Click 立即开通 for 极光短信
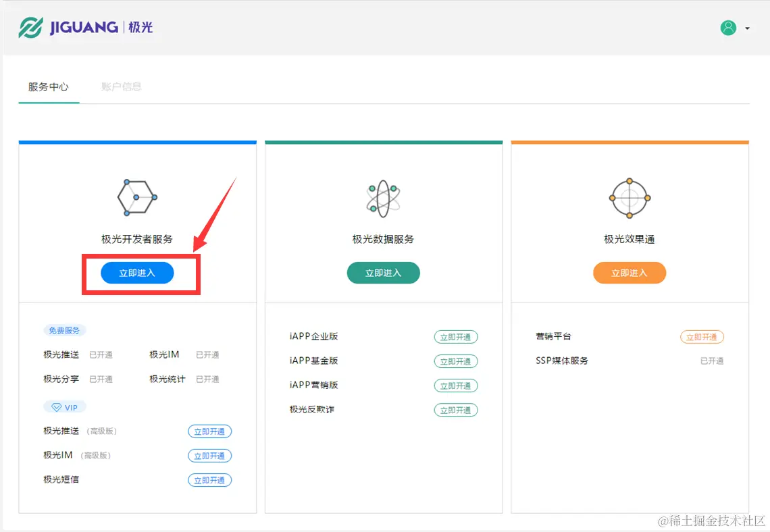 click(209, 481)
